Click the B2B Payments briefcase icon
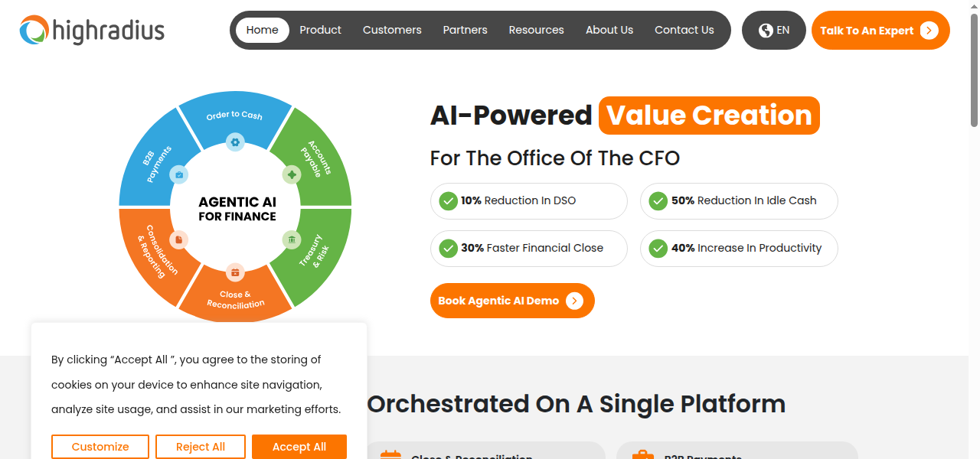 click(178, 174)
